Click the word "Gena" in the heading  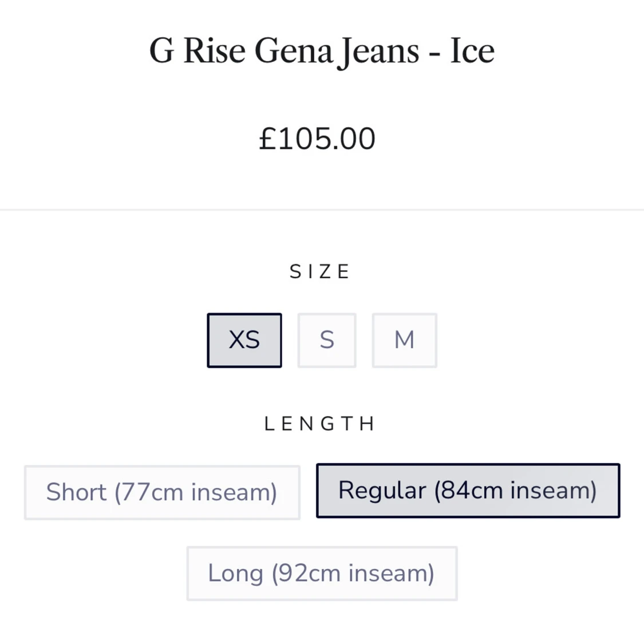294,50
